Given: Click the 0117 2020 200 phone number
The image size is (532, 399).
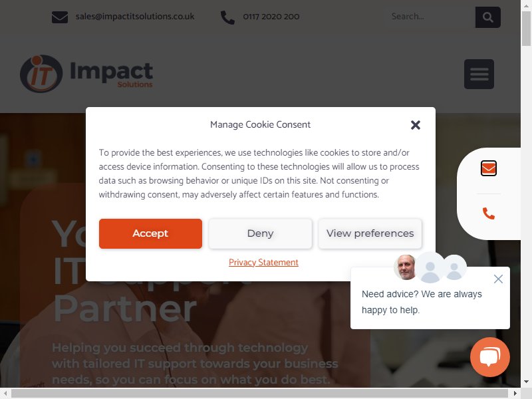Looking at the screenshot, I should [x=271, y=17].
